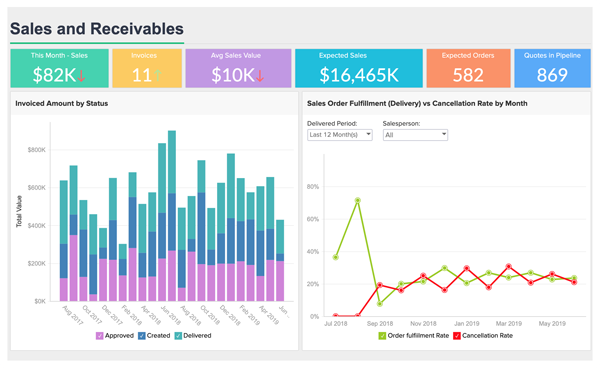The image size is (600, 368).
Task: Toggle the Created legend checkbox
Action: point(142,336)
